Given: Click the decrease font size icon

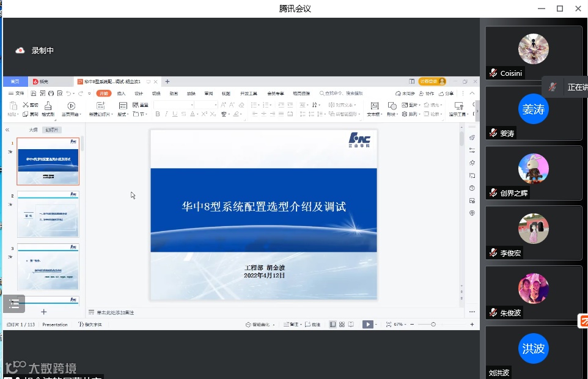Looking at the screenshot, I should [232, 105].
